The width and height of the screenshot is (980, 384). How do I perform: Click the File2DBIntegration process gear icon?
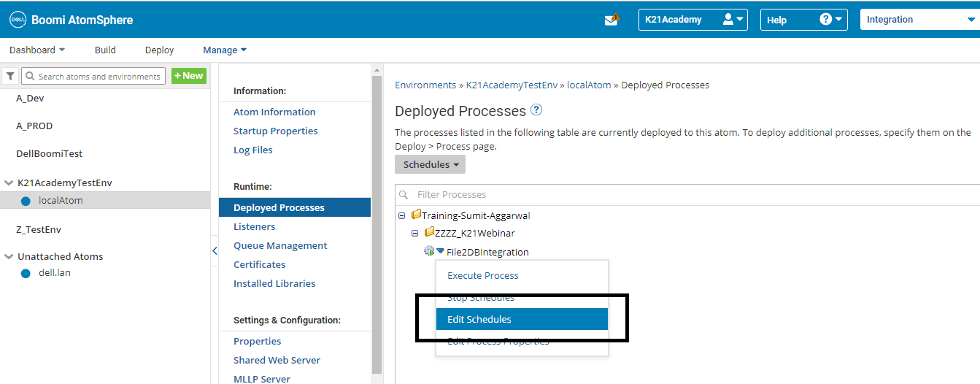pyautogui.click(x=428, y=251)
